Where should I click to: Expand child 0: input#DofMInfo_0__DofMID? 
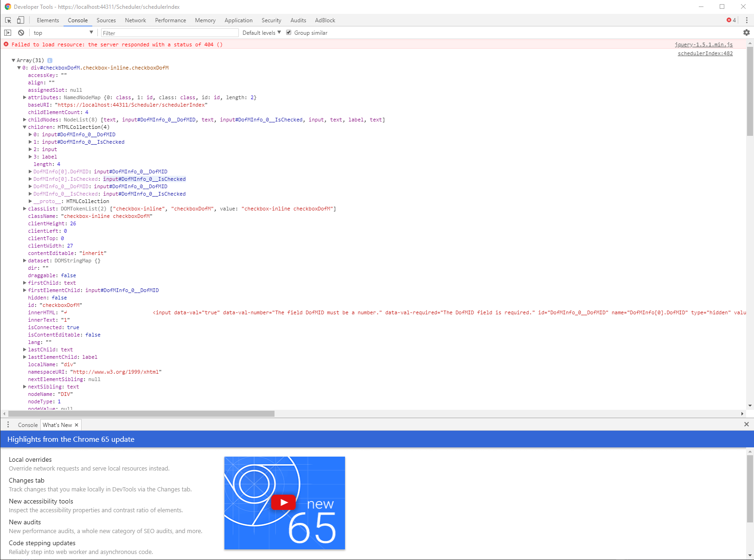(30, 134)
